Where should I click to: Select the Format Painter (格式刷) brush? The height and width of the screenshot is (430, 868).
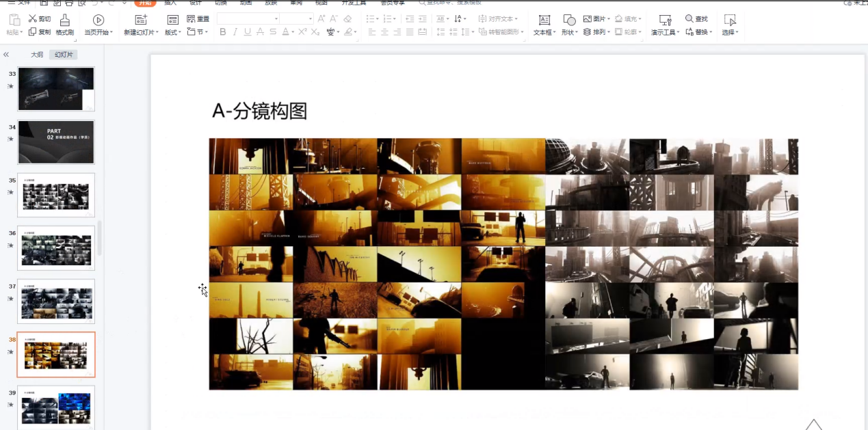coord(65,25)
